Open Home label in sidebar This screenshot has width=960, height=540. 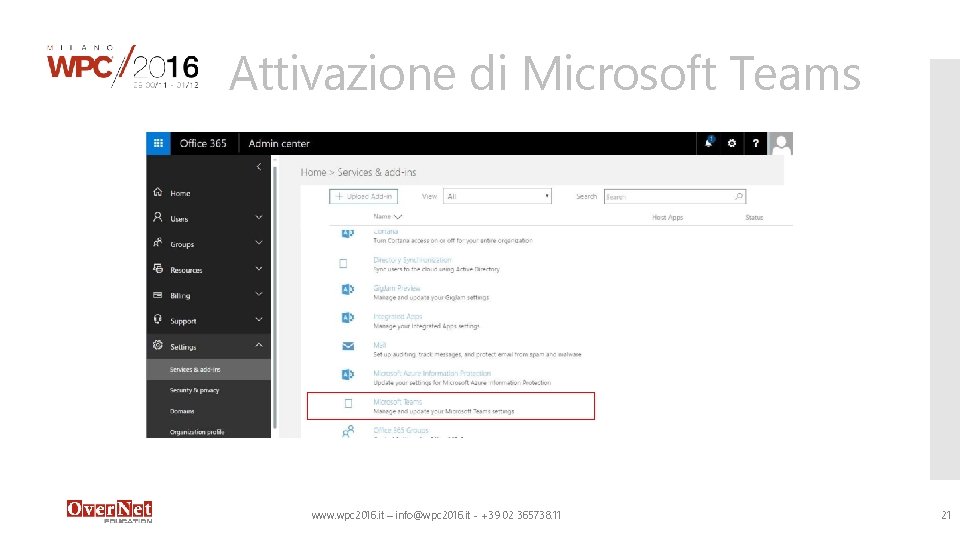[180, 193]
